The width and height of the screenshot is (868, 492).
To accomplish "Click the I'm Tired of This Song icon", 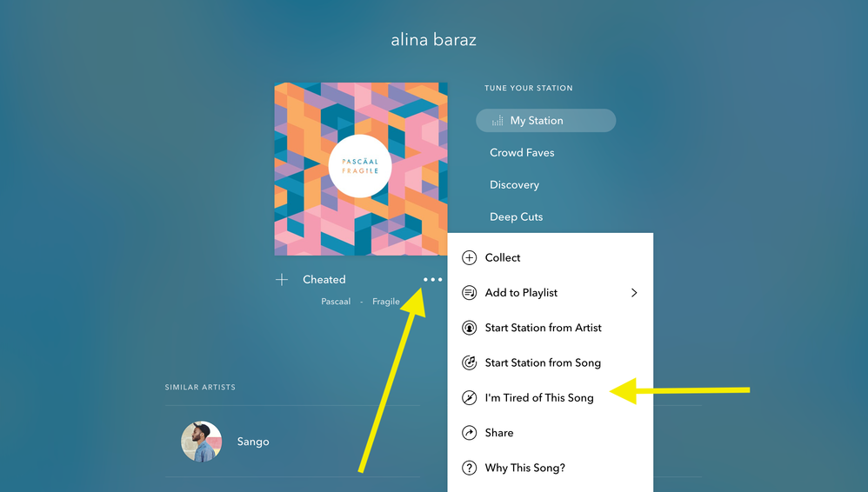I will 469,398.
